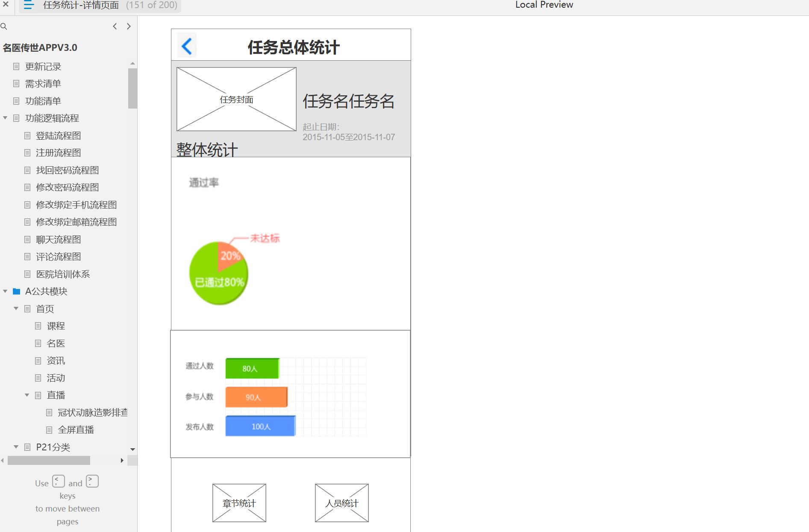Open 修改密码流程图 page

point(68,187)
